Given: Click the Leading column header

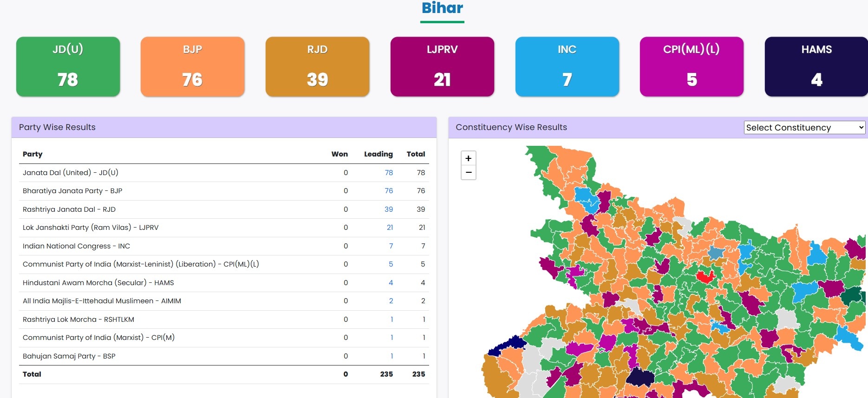Looking at the screenshot, I should (379, 154).
